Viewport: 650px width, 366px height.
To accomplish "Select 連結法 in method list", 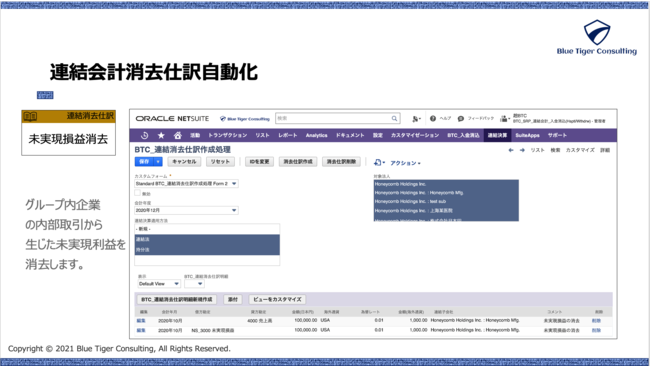I will (207, 240).
